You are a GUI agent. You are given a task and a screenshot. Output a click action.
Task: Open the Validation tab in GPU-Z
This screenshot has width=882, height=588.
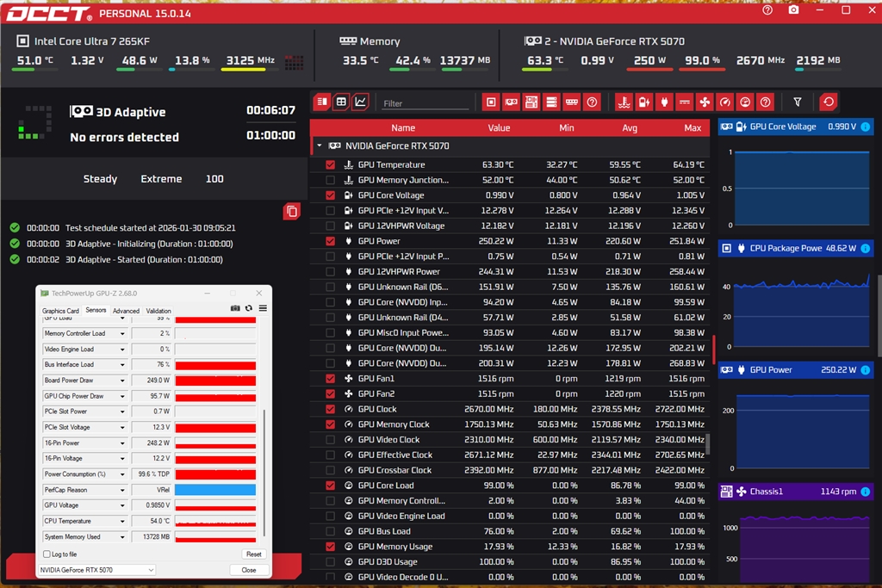[158, 311]
